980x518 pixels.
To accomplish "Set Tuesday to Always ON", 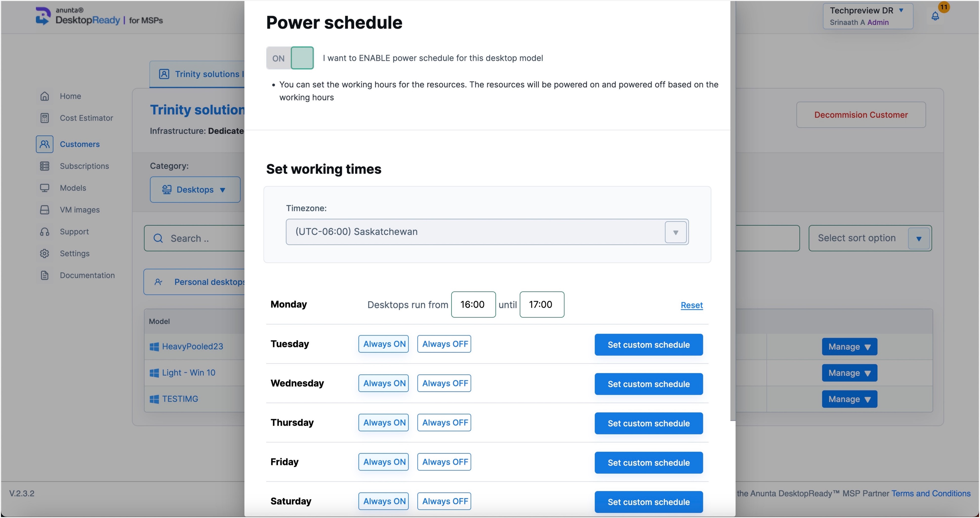I will (x=384, y=344).
